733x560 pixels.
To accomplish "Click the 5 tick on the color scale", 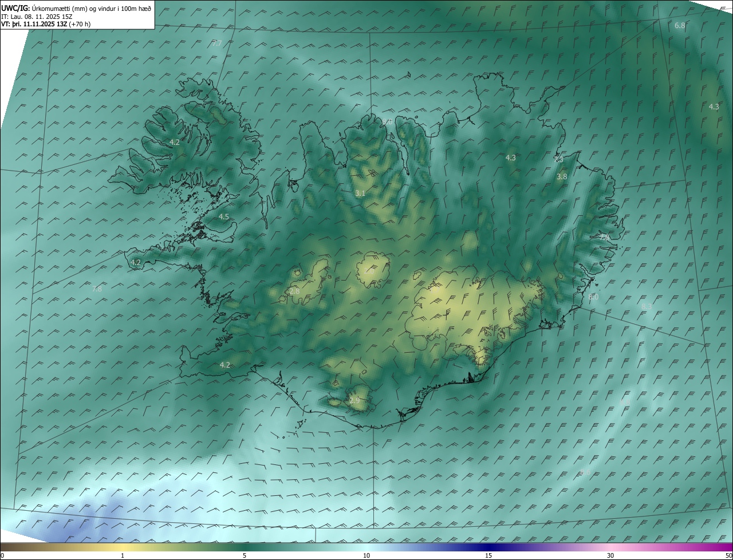I will click(245, 555).
